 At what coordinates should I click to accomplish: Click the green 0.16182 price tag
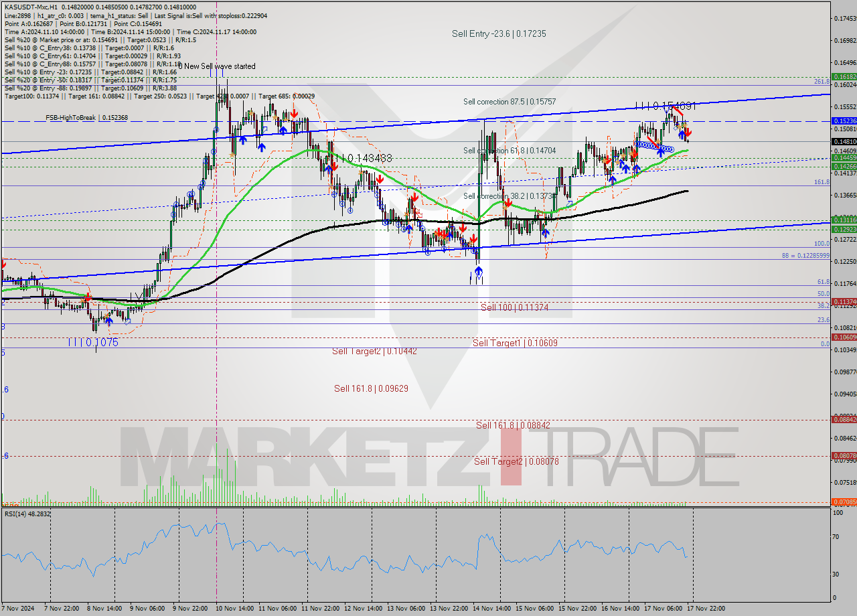coord(844,77)
